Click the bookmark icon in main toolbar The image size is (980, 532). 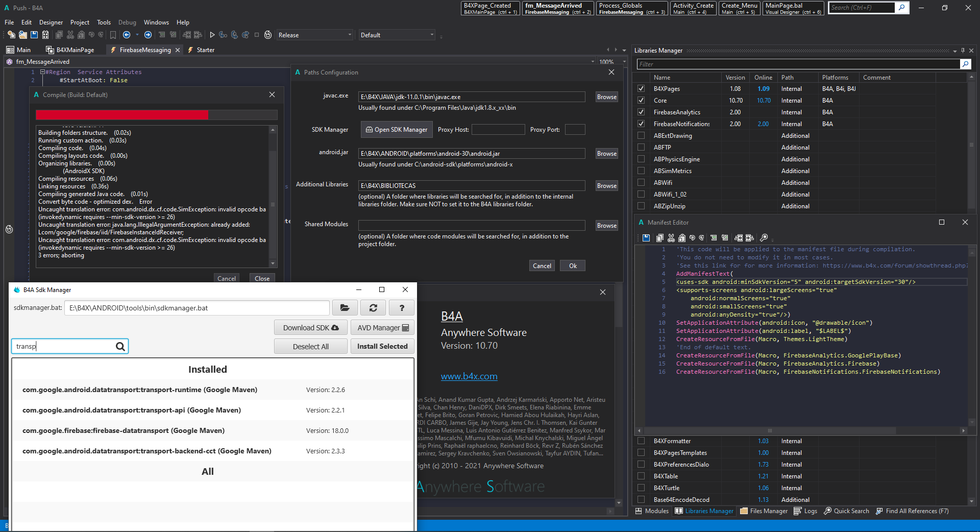coord(113,35)
